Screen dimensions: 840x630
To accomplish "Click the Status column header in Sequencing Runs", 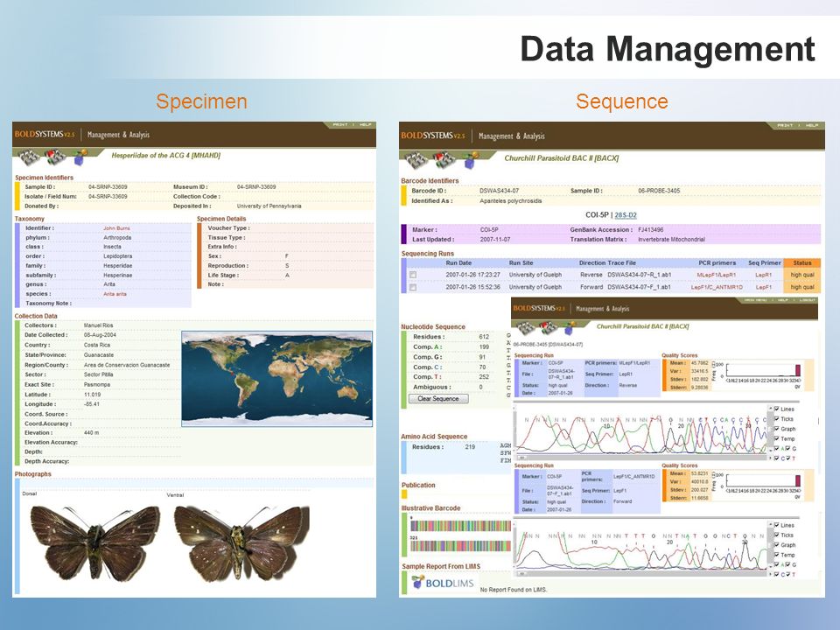I will pyautogui.click(x=802, y=263).
